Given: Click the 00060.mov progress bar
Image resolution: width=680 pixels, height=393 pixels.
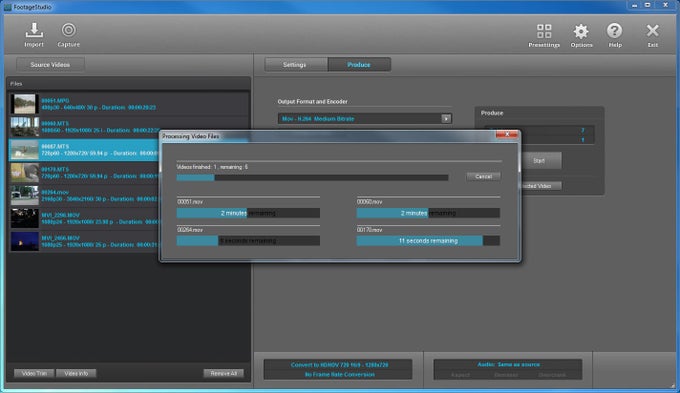Looking at the screenshot, I should tap(428, 213).
